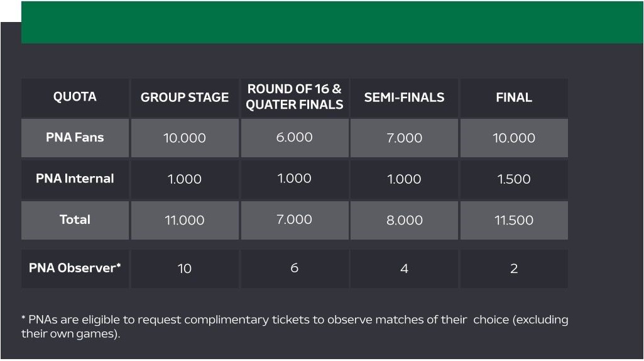This screenshot has width=644, height=361.
Task: Click the PNA Internal row label
Action: tap(75, 179)
